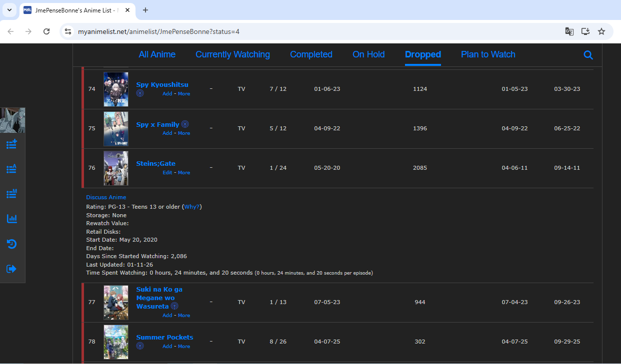Screen dimensions: 621x364
Task: Close the JmePenseBonne's Anime List tab
Action: pos(128,10)
